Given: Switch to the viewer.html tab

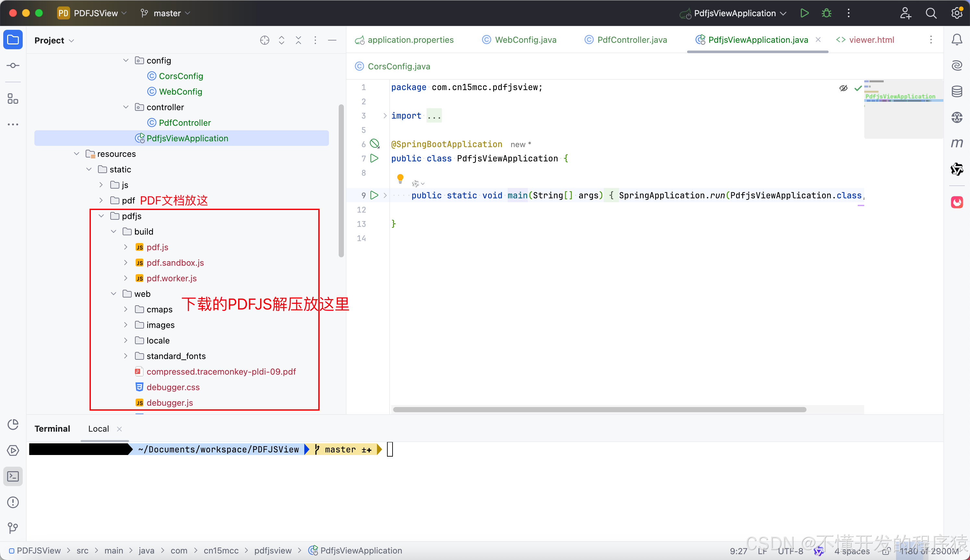Looking at the screenshot, I should [872, 40].
